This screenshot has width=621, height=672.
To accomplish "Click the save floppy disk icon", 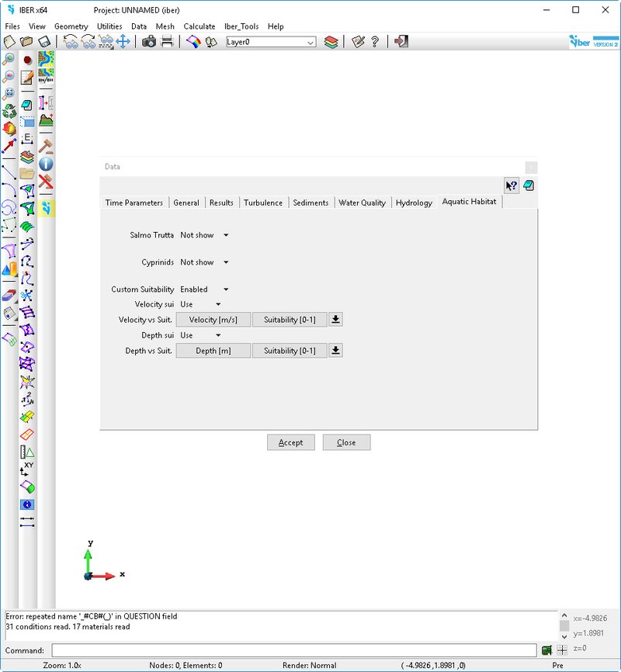I will (x=45, y=42).
